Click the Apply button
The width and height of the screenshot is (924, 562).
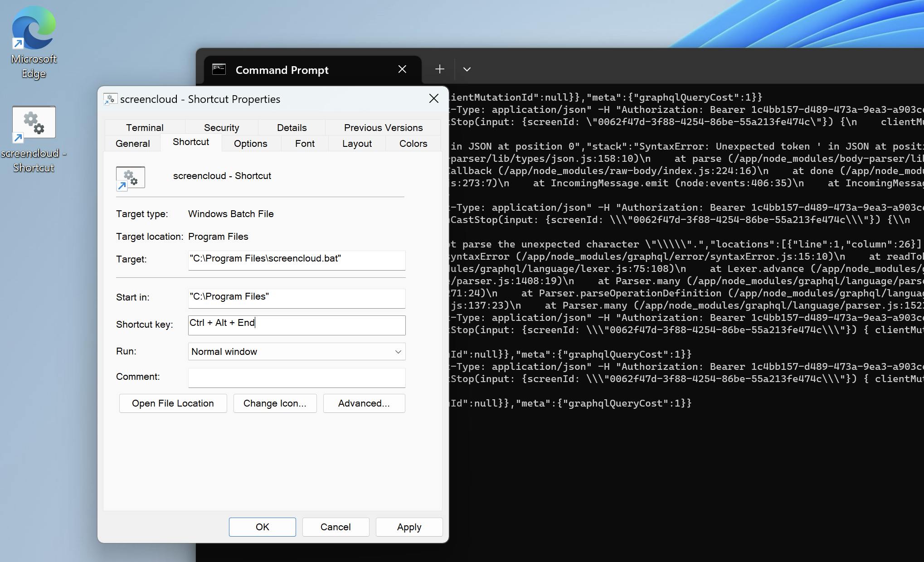click(409, 527)
